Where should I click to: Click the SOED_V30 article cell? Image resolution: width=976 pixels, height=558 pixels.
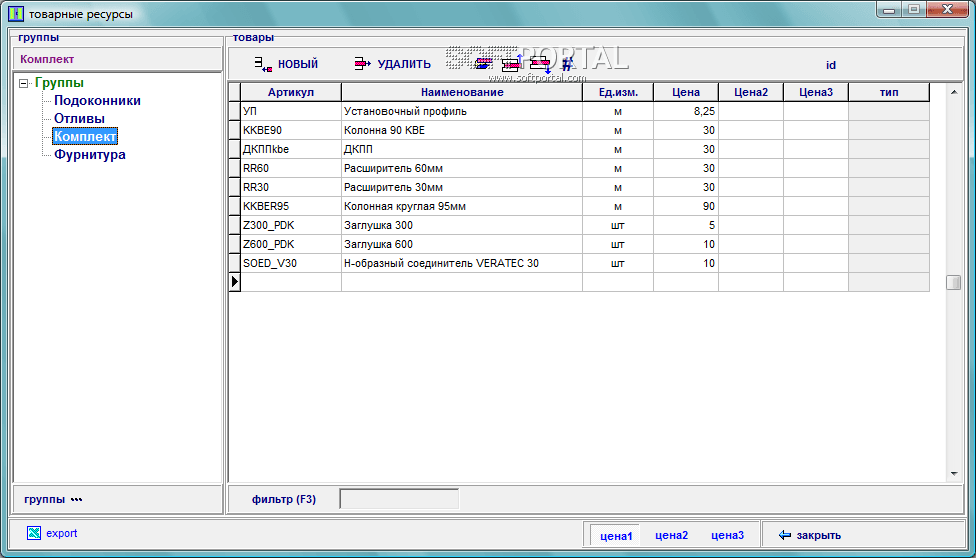click(x=291, y=263)
